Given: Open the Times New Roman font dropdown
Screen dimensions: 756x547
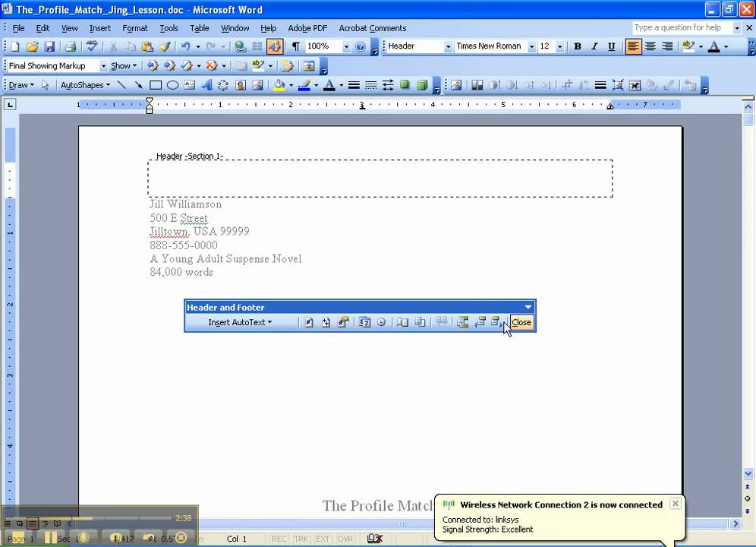Looking at the screenshot, I should (x=531, y=46).
